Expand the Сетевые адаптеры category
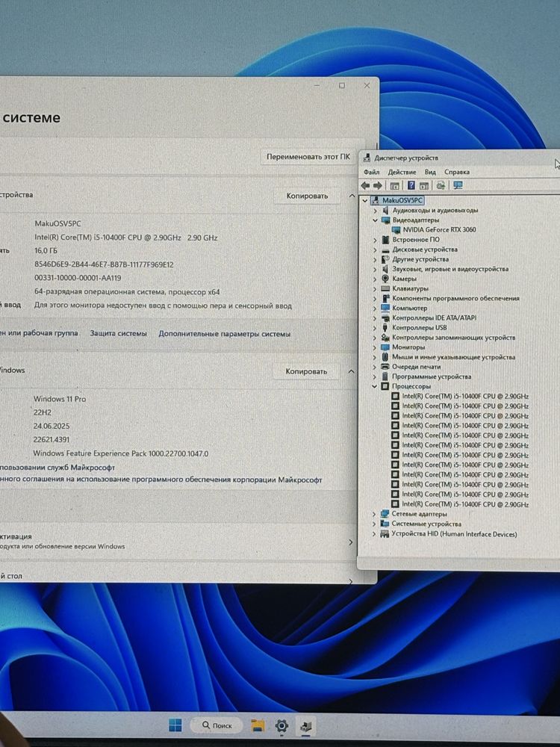560x747 pixels. (x=374, y=514)
